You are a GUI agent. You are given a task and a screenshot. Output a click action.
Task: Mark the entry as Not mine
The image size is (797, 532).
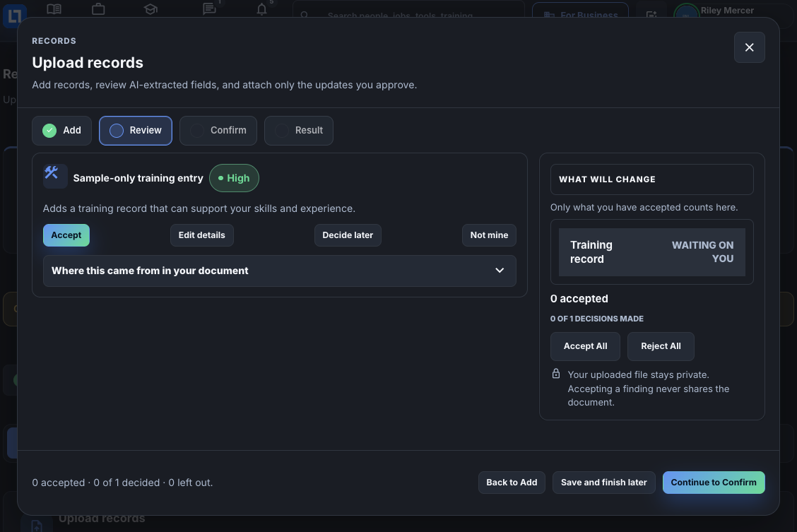[489, 235]
